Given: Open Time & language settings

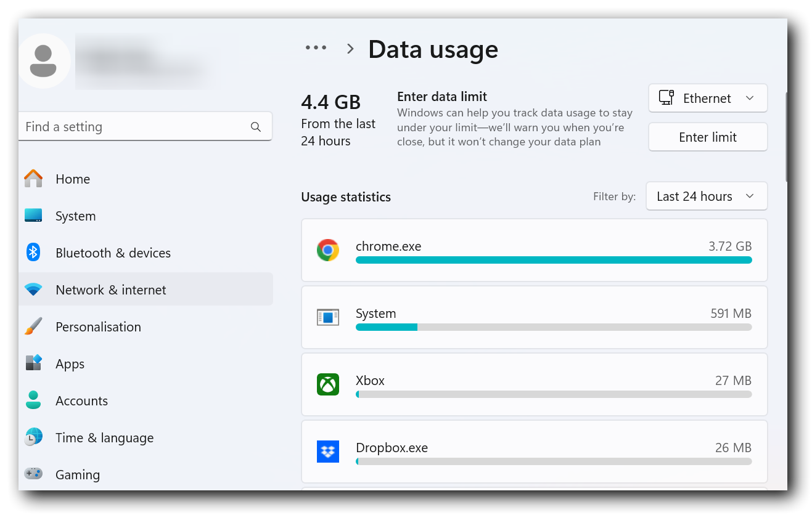Looking at the screenshot, I should pos(104,437).
